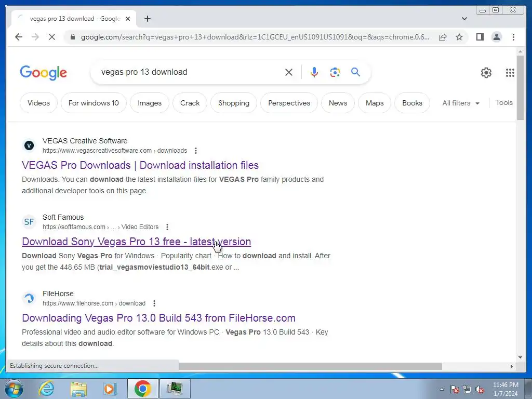
Task: Open VEGAS Pro Downloads result link
Action: point(140,165)
